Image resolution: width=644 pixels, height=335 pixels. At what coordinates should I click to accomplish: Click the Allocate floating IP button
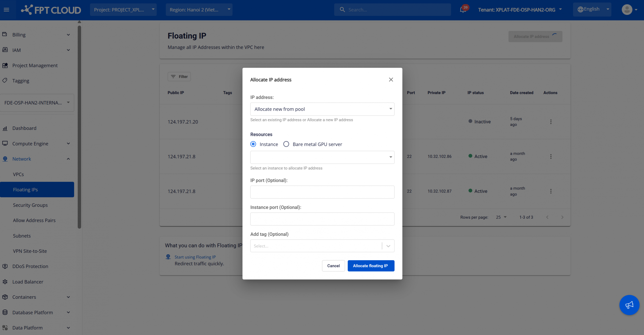tap(371, 266)
